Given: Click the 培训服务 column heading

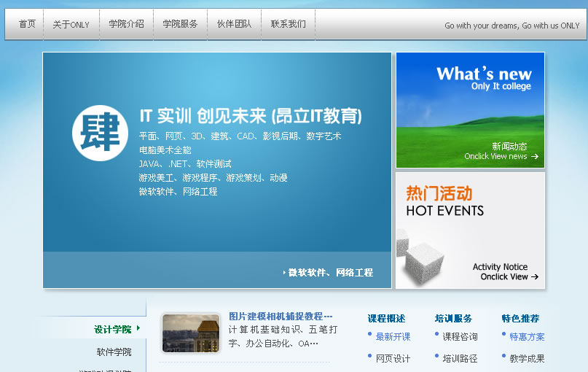Looking at the screenshot, I should point(453,318).
